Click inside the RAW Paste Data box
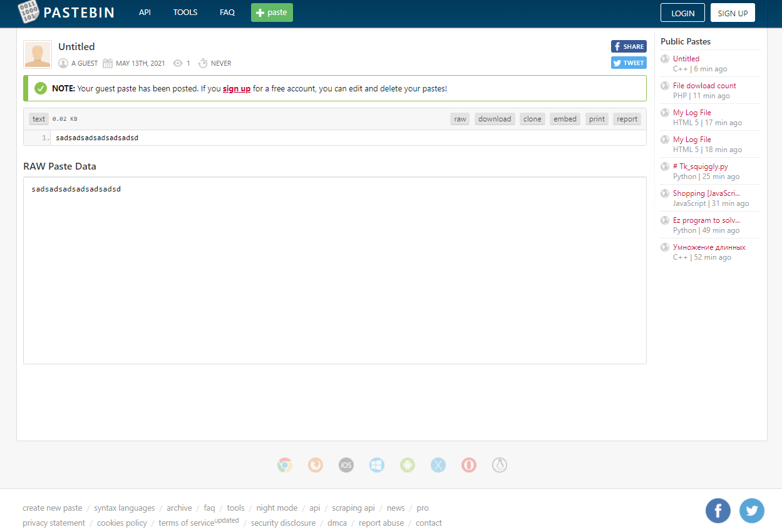Image resolution: width=782 pixels, height=532 pixels. [x=334, y=269]
